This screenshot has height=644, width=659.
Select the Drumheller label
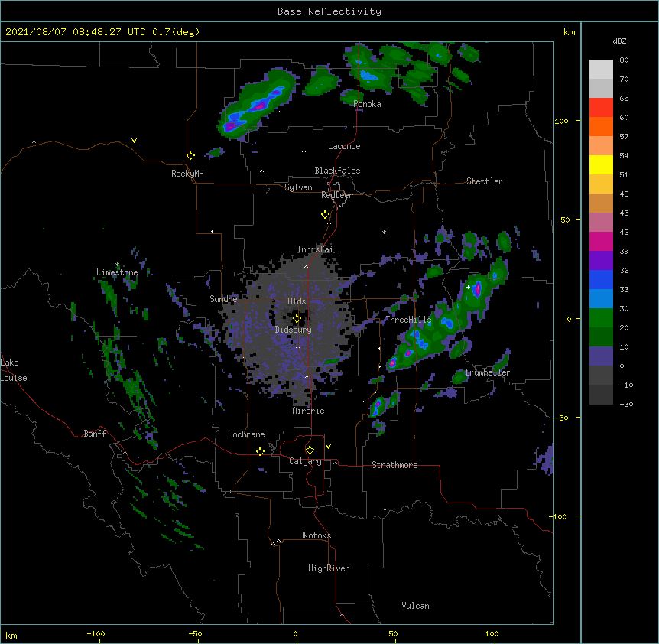pos(488,372)
